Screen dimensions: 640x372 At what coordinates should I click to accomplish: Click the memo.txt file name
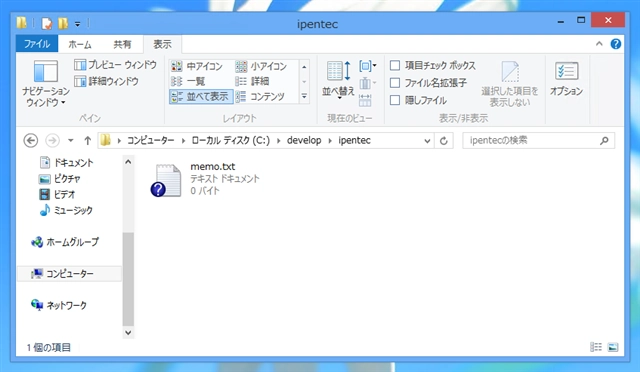tap(213, 167)
